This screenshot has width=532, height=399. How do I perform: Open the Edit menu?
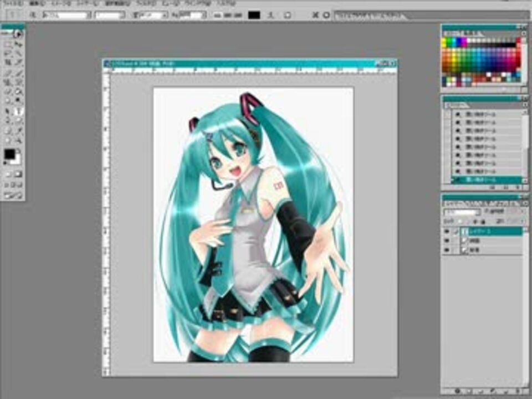[37, 3]
